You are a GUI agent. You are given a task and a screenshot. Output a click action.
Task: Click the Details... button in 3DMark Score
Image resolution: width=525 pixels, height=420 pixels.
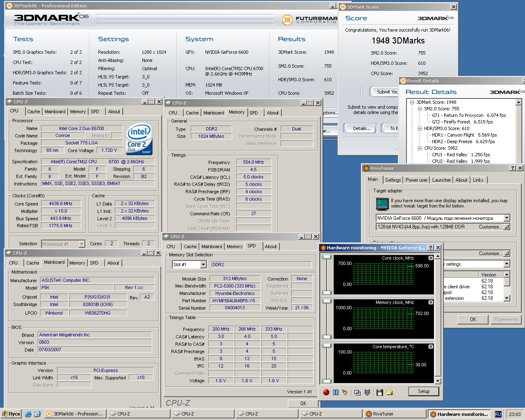361,128
